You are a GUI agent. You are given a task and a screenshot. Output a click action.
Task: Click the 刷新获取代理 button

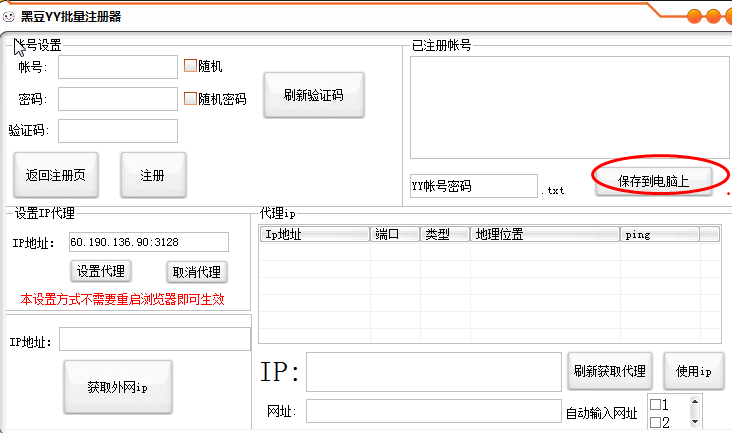click(610, 371)
